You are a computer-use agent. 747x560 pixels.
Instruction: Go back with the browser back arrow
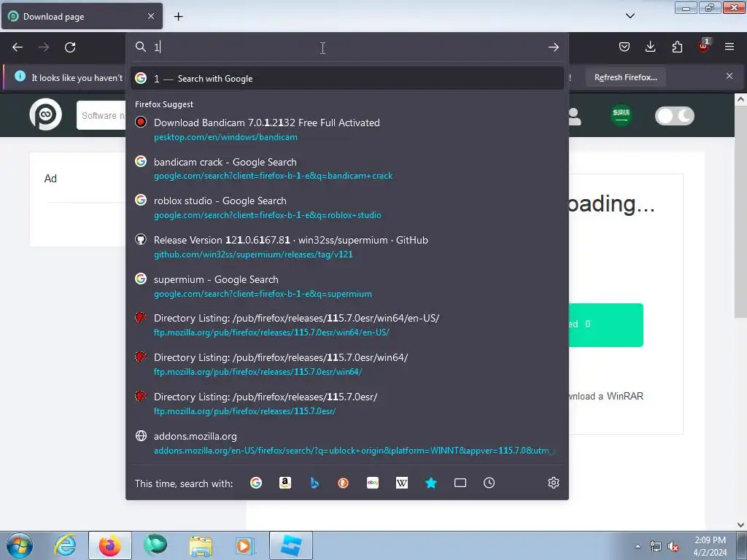click(x=18, y=47)
